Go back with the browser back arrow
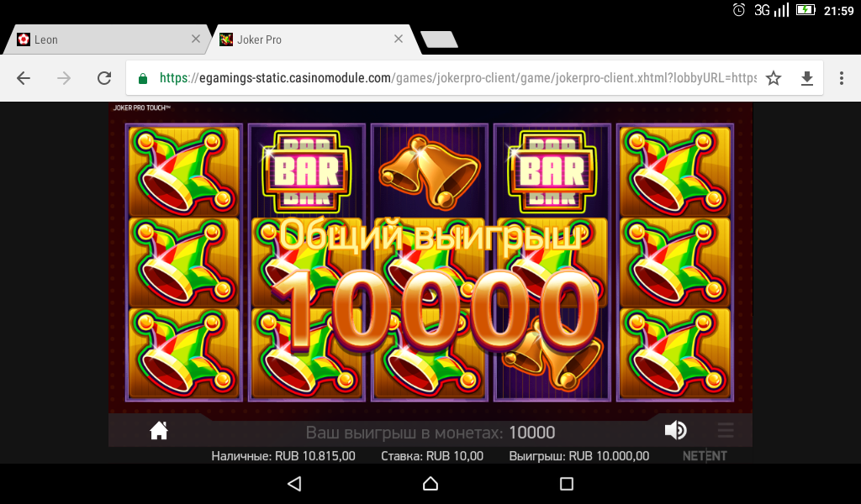This screenshot has height=504, width=861. [24, 78]
